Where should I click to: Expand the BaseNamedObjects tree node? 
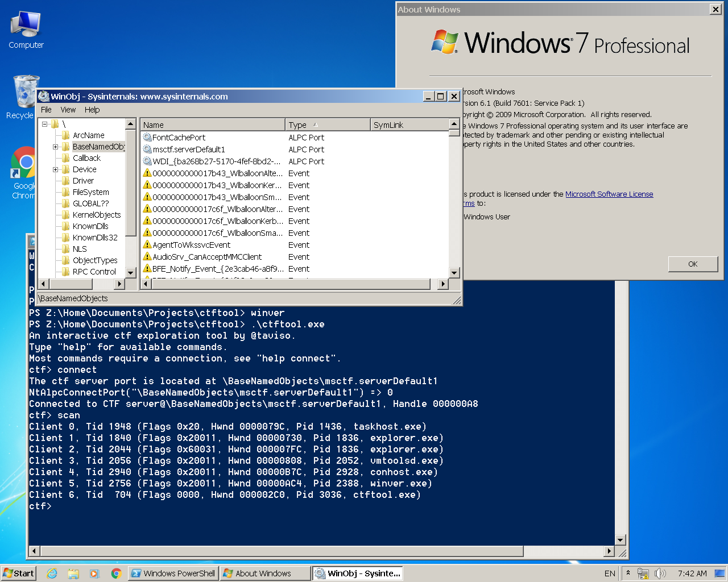[x=56, y=147]
